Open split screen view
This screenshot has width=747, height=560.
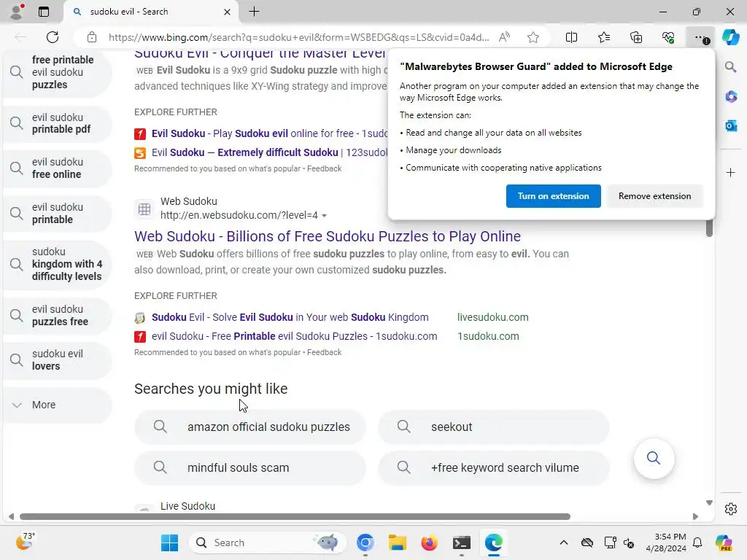tap(571, 37)
